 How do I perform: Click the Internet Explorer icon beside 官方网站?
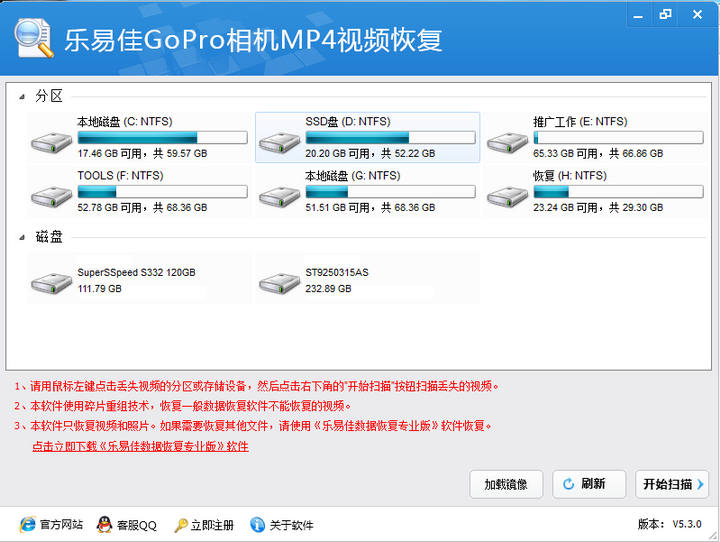28,524
